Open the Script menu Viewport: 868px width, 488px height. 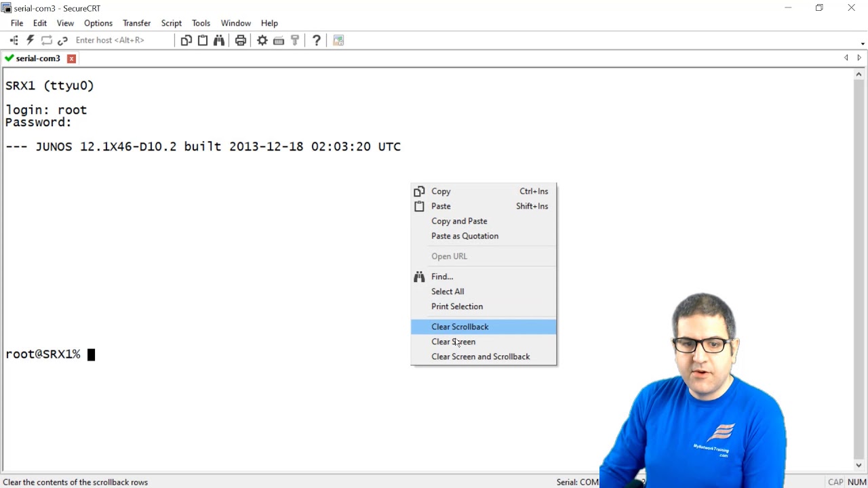[x=172, y=23]
